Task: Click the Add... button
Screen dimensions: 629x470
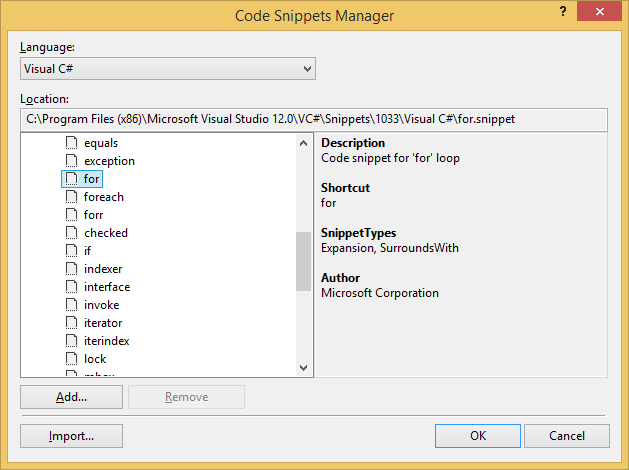Action: (x=71, y=397)
